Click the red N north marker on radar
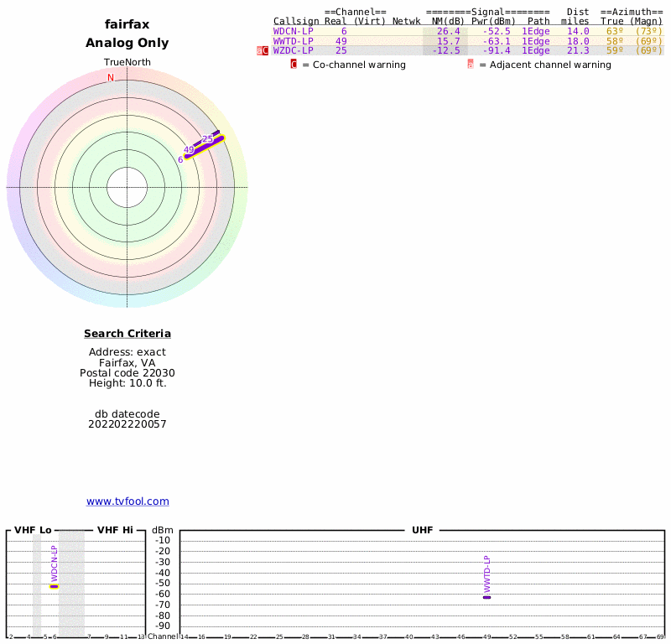This screenshot has width=671, height=644. (111, 78)
